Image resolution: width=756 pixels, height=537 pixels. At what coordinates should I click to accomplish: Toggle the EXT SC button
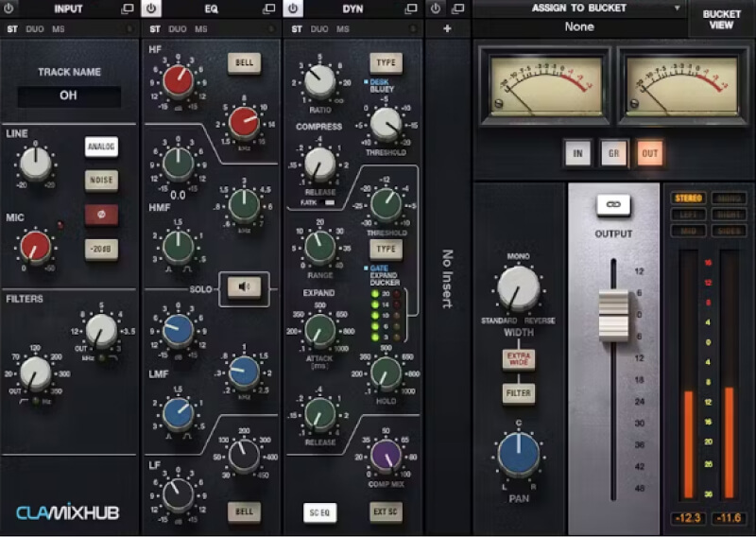tap(386, 511)
